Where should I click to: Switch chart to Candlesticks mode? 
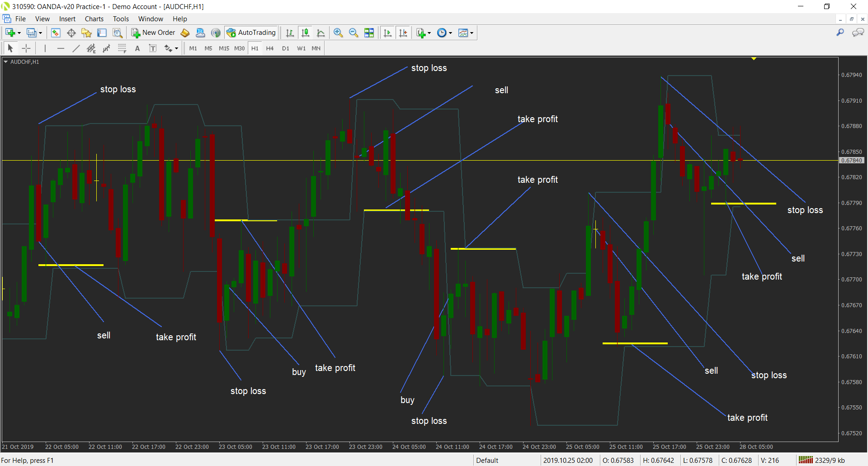click(x=306, y=33)
